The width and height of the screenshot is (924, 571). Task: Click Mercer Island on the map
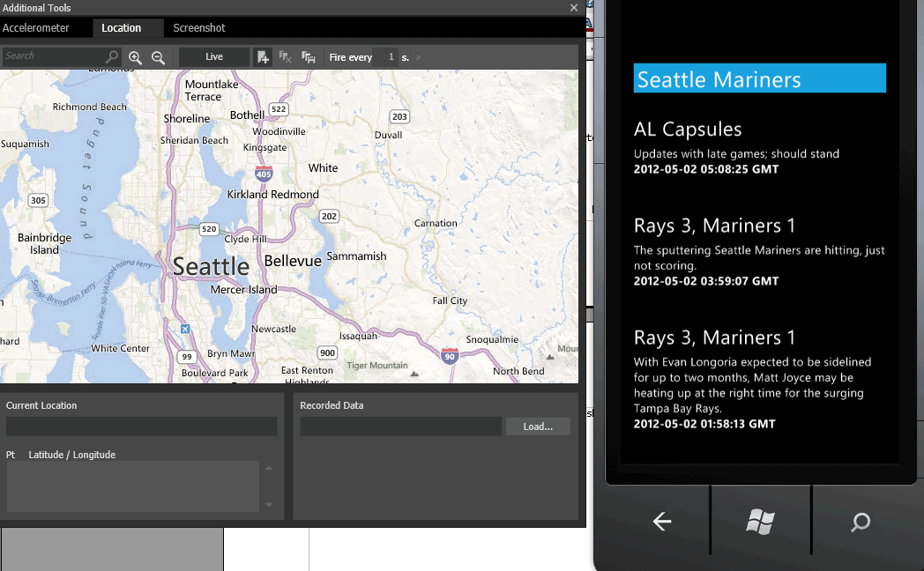[x=243, y=290]
